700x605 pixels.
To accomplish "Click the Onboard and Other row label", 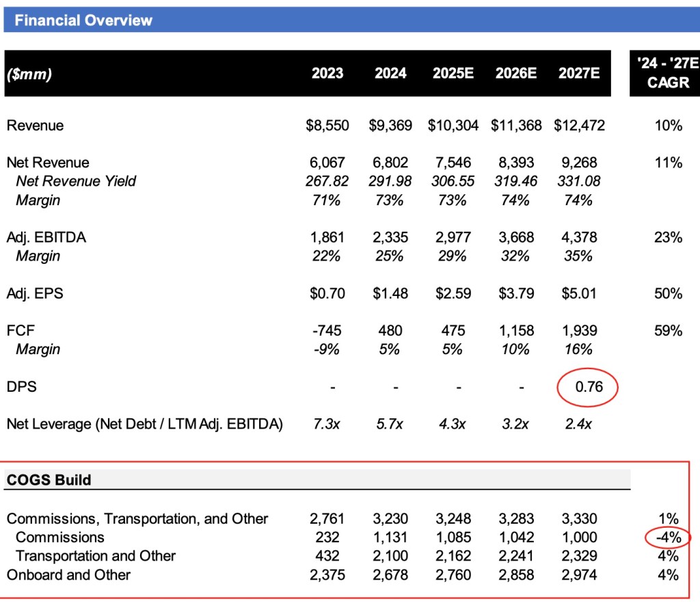I will pos(68,575).
